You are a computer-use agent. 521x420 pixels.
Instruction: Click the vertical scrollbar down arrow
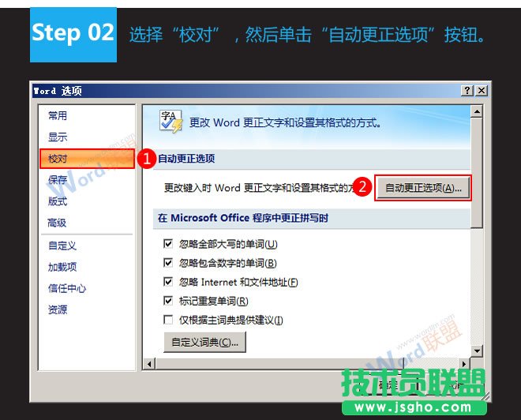click(477, 351)
